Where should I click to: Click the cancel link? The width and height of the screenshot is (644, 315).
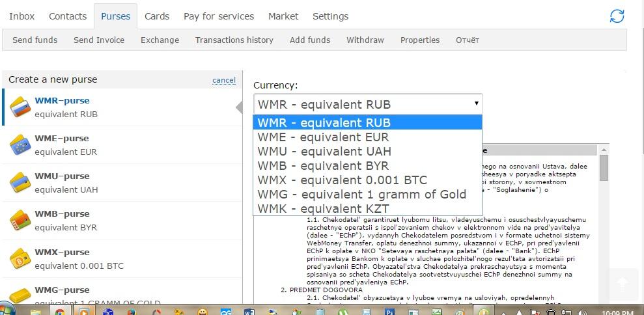224,80
